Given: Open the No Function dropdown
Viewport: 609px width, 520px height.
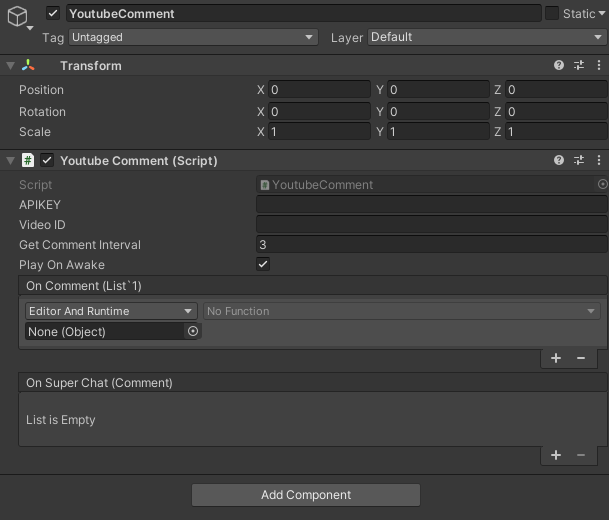Looking at the screenshot, I should click(x=402, y=311).
